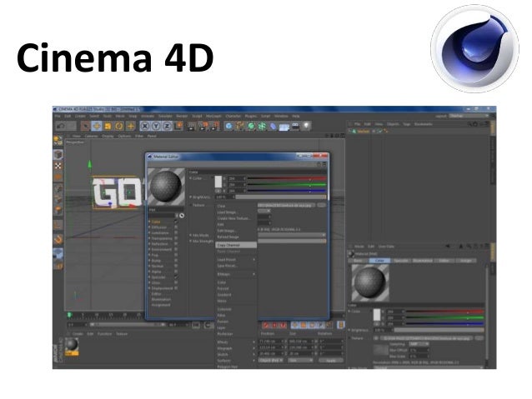This screenshot has width=532, height=399.
Task: Adjust the green slider in Attribute Manager
Action: coord(444,317)
